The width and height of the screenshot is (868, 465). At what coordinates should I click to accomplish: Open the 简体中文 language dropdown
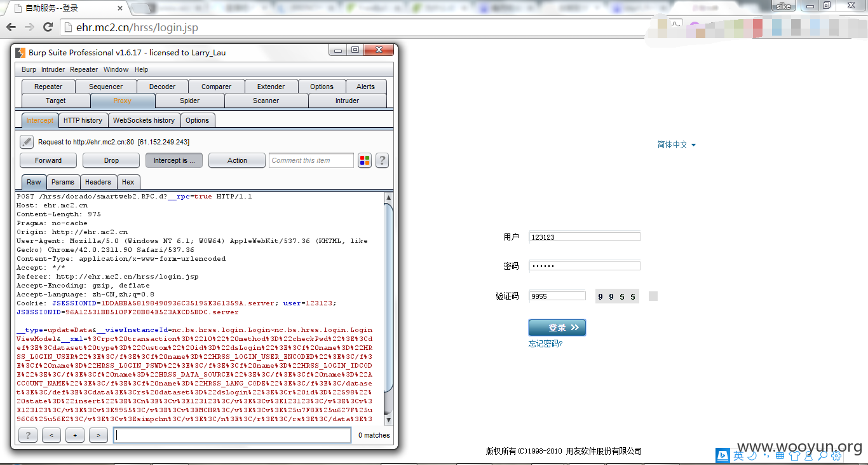click(676, 145)
